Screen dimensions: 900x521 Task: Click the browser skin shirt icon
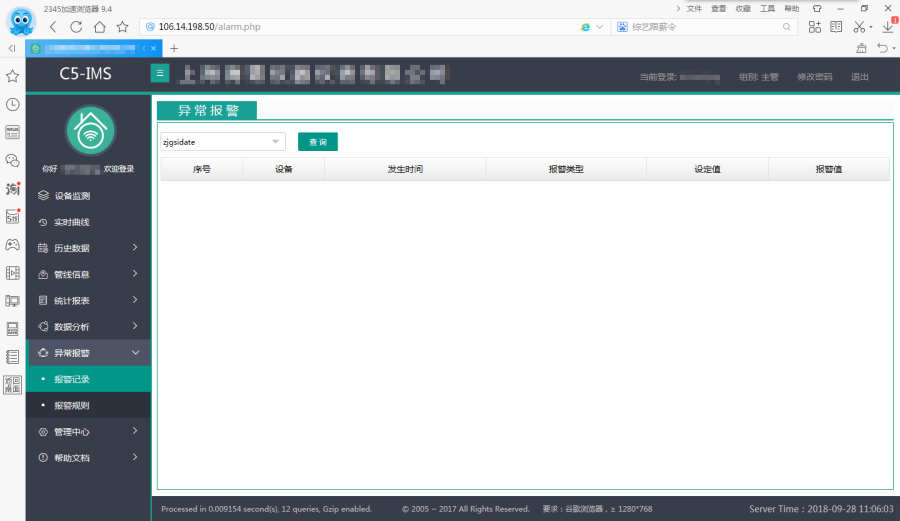coord(817,9)
